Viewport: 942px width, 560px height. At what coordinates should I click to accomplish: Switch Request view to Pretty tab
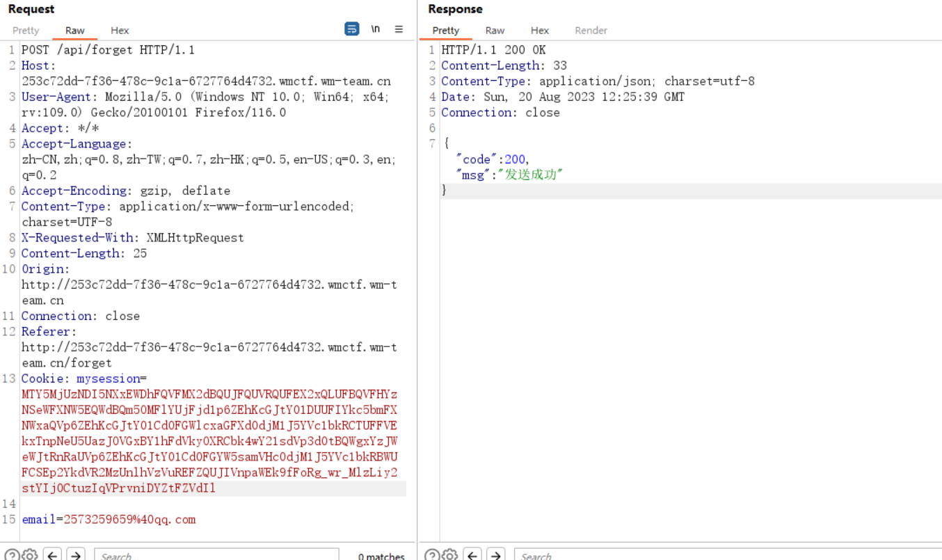[x=26, y=31]
